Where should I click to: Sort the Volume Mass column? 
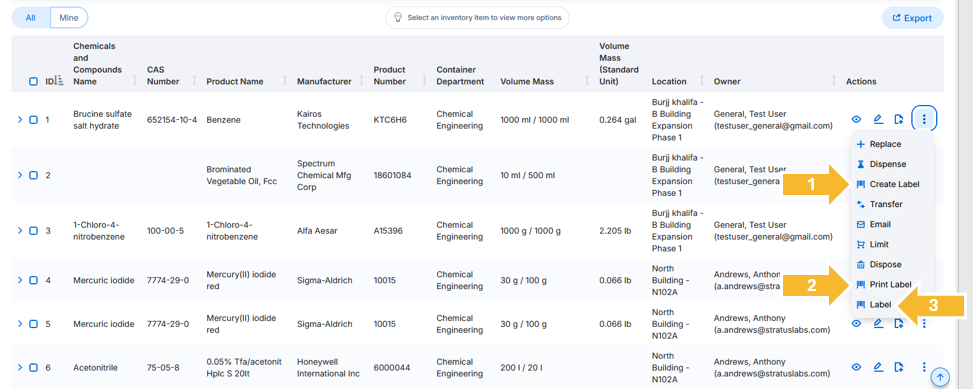(x=587, y=81)
